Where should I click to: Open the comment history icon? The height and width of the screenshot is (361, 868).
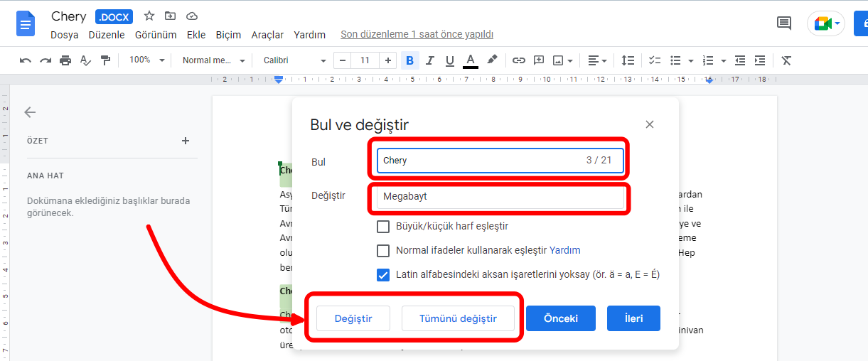tap(784, 23)
